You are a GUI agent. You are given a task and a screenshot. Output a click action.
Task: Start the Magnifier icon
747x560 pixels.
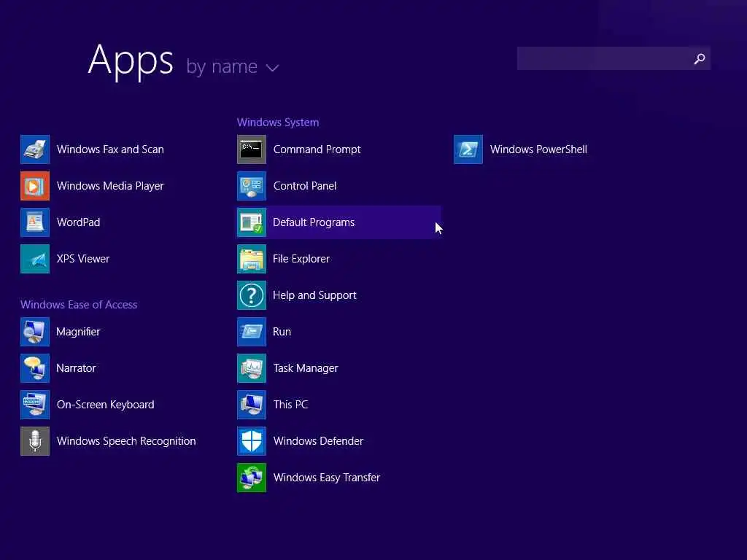coord(35,332)
